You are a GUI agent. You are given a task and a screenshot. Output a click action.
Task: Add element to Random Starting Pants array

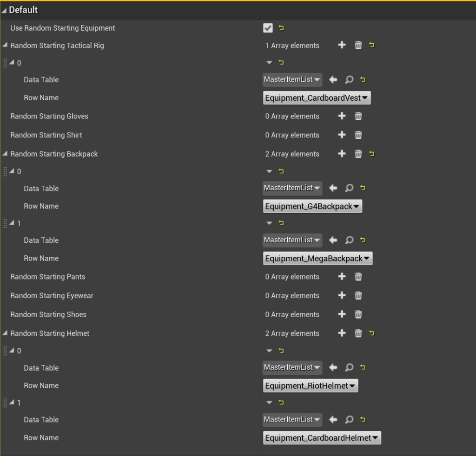[x=342, y=277]
